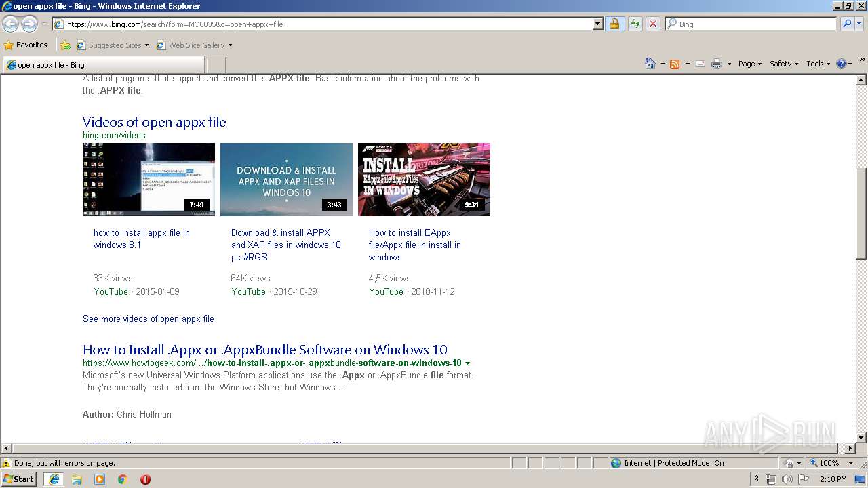Click the Read Mail icon
This screenshot has height=488, width=868.
701,64
